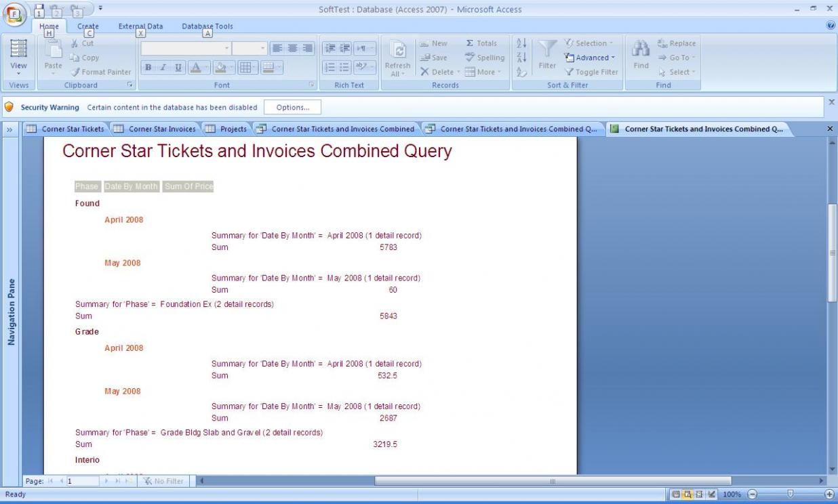Screen dimensions: 838x504
Task: Click Delete record button
Action: pos(439,72)
